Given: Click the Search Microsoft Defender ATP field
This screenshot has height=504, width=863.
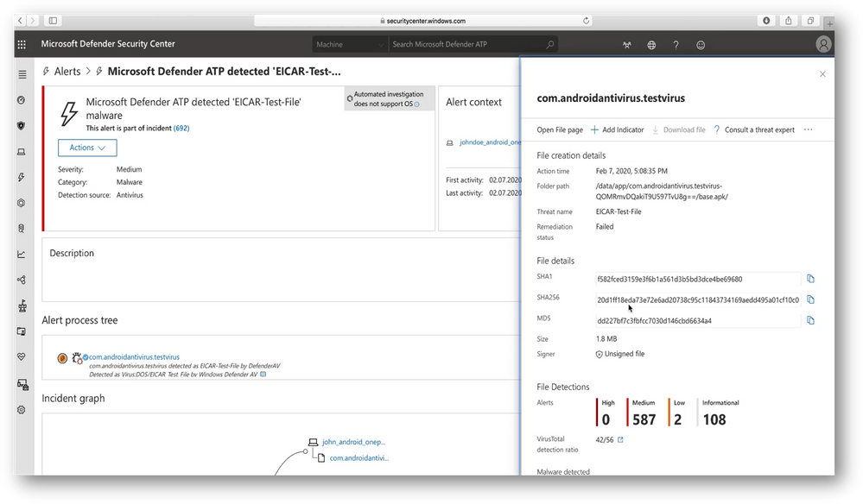Looking at the screenshot, I should click(x=471, y=44).
